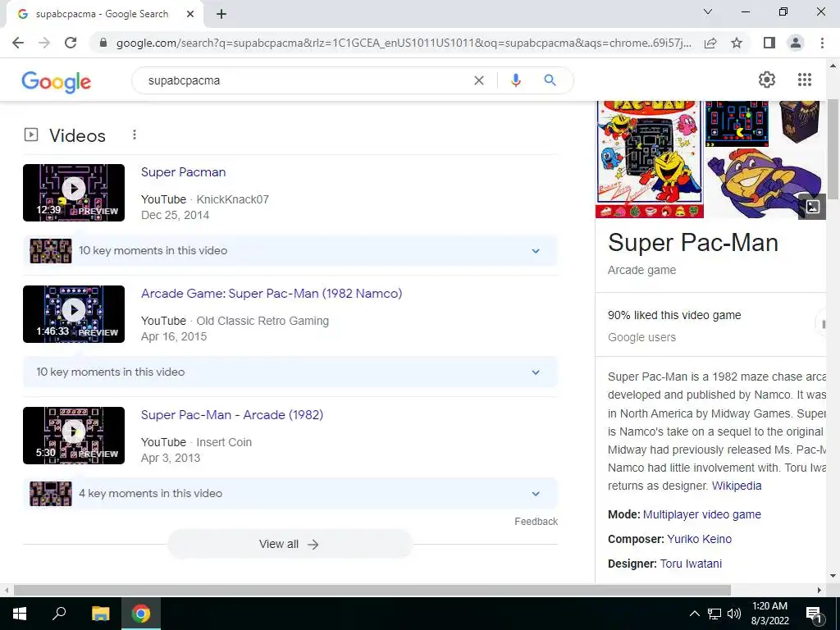Click the Old Classic Retro Gaming channel name
This screenshot has width=840, height=630.
(262, 321)
